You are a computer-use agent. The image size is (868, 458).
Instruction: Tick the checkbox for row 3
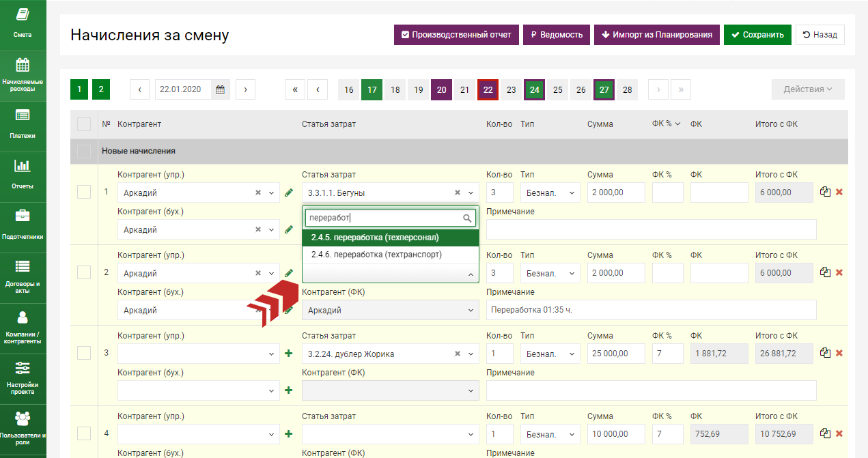point(84,353)
